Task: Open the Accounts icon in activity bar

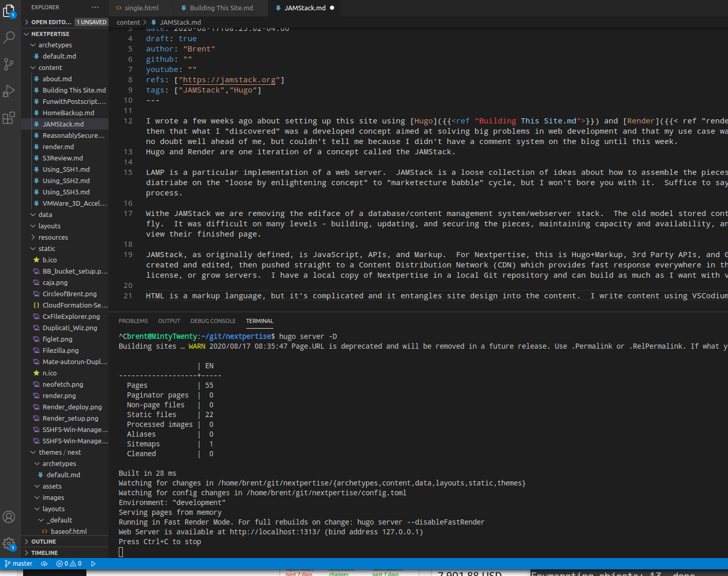Action: 9,517
